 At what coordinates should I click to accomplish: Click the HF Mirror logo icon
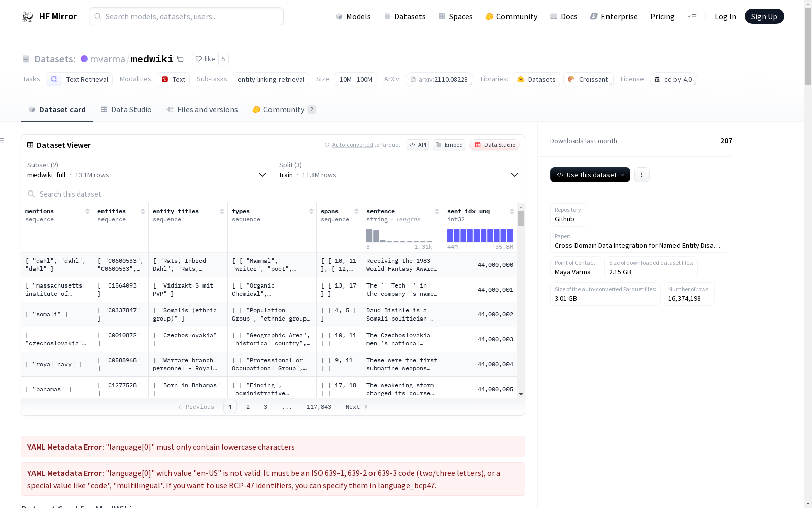click(x=28, y=17)
